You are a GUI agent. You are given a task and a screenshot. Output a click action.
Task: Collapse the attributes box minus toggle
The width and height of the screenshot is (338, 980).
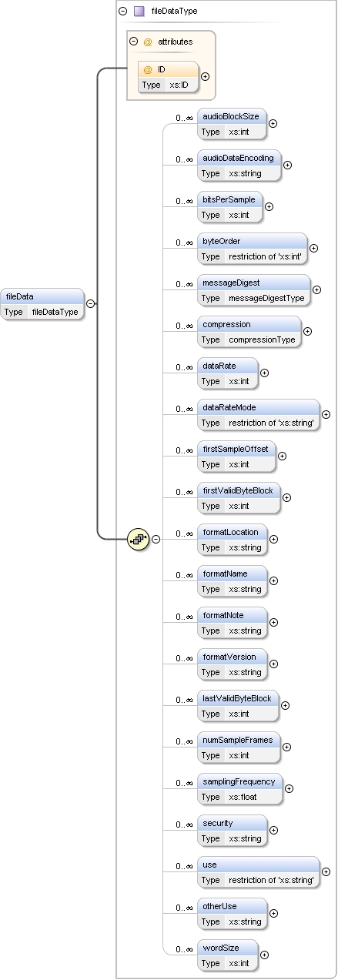[134, 42]
